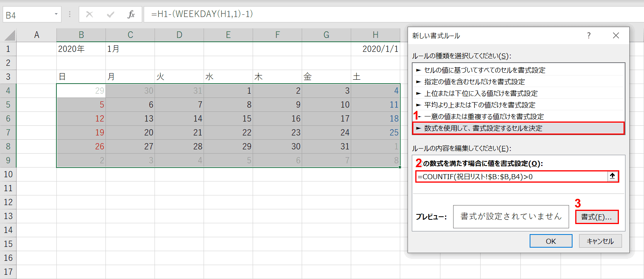Close the 新しい書式ルール dialog
The width and height of the screenshot is (644, 279).
pos(616,36)
